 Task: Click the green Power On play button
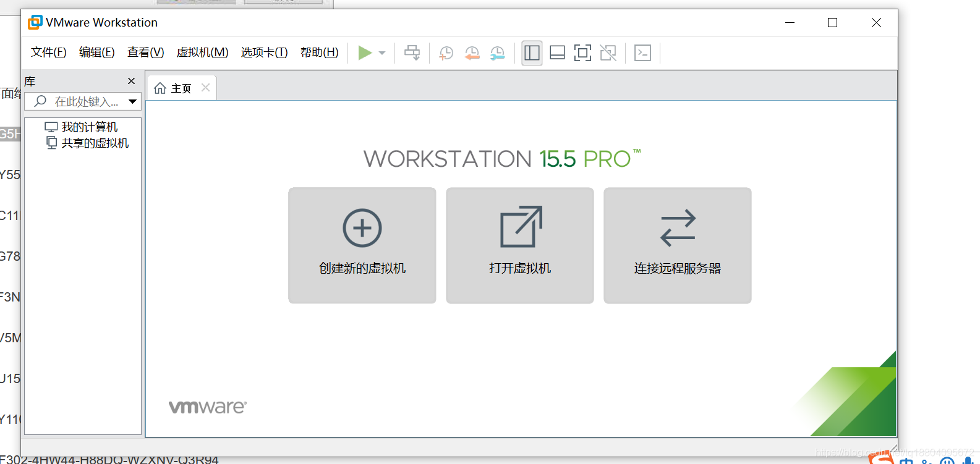click(365, 53)
